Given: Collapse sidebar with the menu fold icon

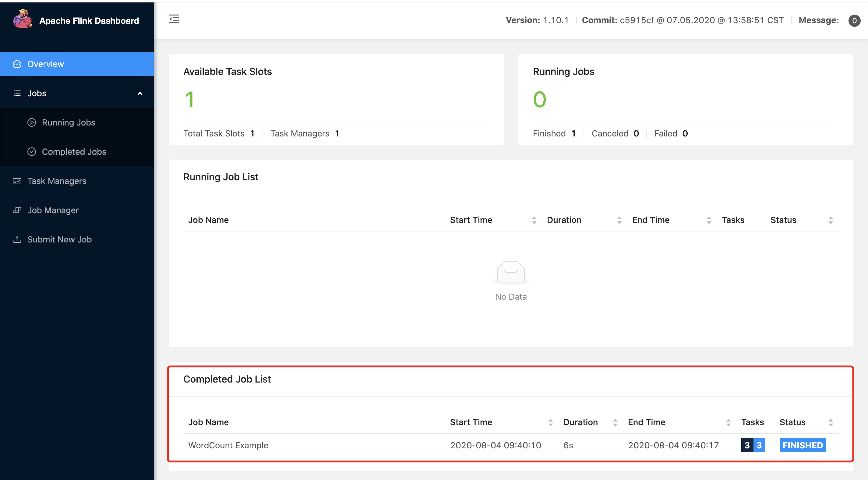Looking at the screenshot, I should coord(174,19).
